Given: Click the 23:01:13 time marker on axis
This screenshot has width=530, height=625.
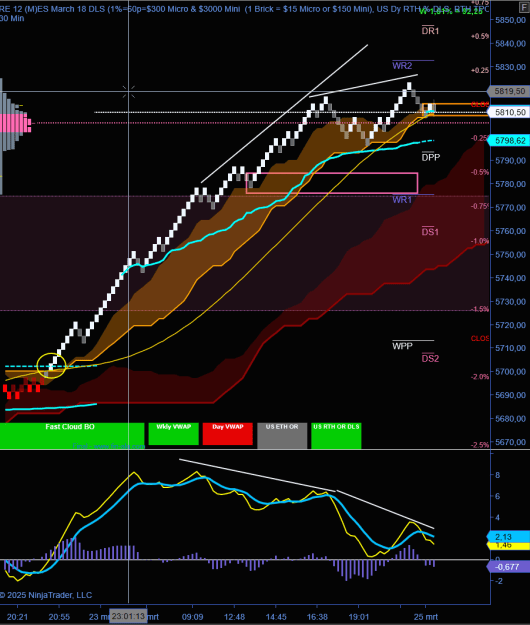Looking at the screenshot, I should coord(128,616).
